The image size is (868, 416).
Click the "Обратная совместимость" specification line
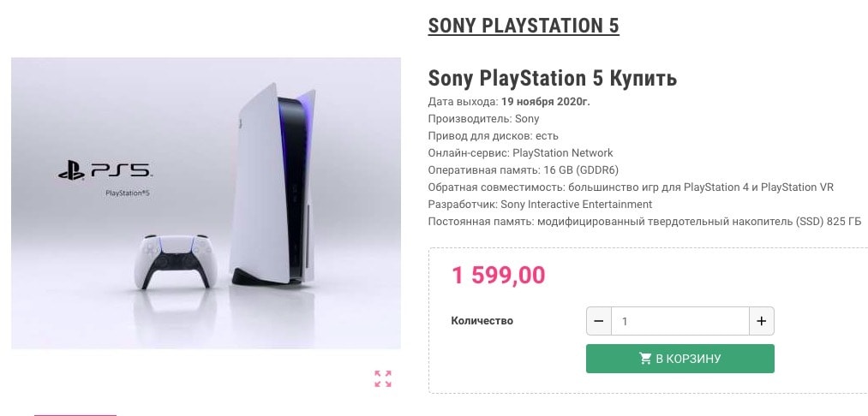[x=630, y=187]
